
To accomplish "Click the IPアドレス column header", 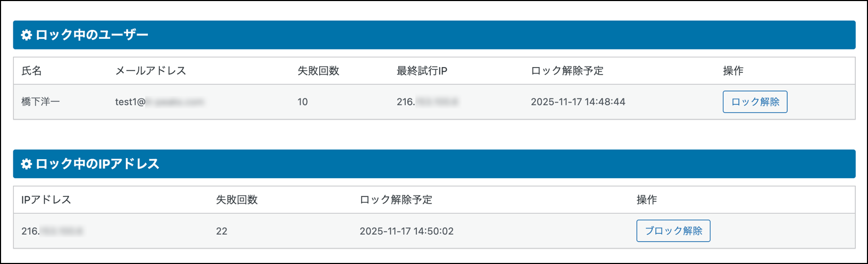I will coord(46,200).
